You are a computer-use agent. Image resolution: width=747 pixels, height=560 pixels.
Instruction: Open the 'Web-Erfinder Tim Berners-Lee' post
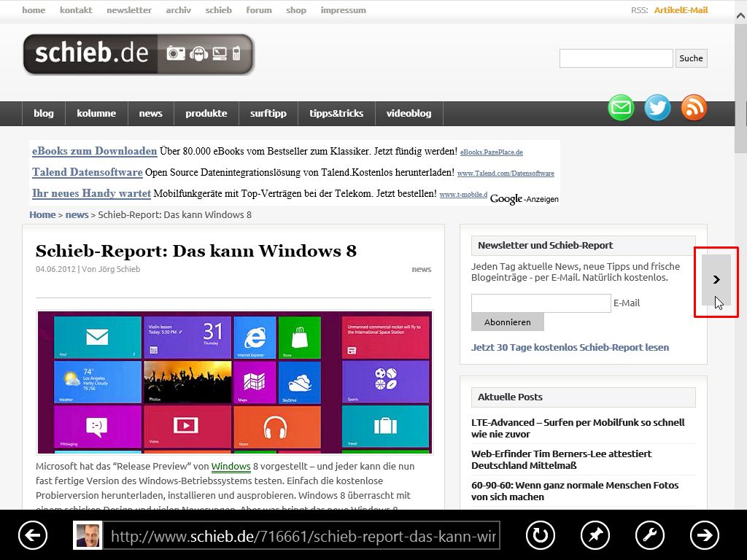[561, 459]
